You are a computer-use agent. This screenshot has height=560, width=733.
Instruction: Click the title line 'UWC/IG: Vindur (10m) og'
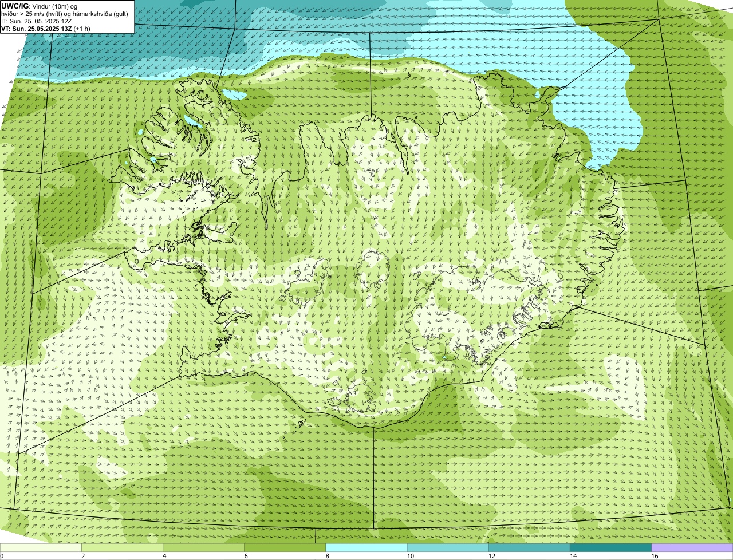[39, 6]
